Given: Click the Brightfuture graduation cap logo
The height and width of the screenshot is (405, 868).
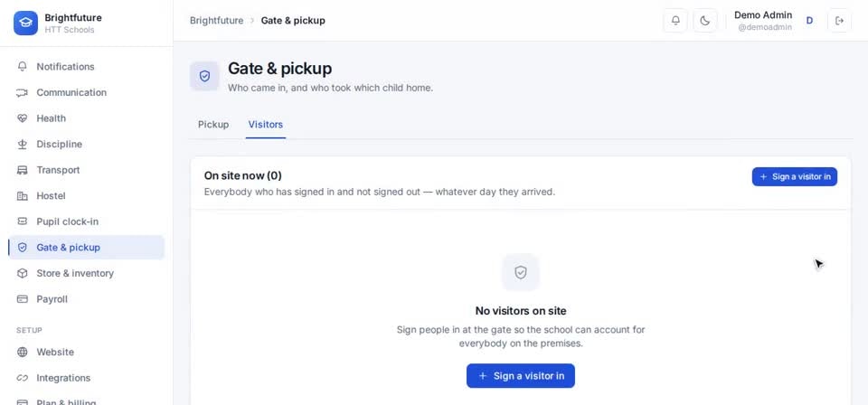Looking at the screenshot, I should [x=25, y=23].
